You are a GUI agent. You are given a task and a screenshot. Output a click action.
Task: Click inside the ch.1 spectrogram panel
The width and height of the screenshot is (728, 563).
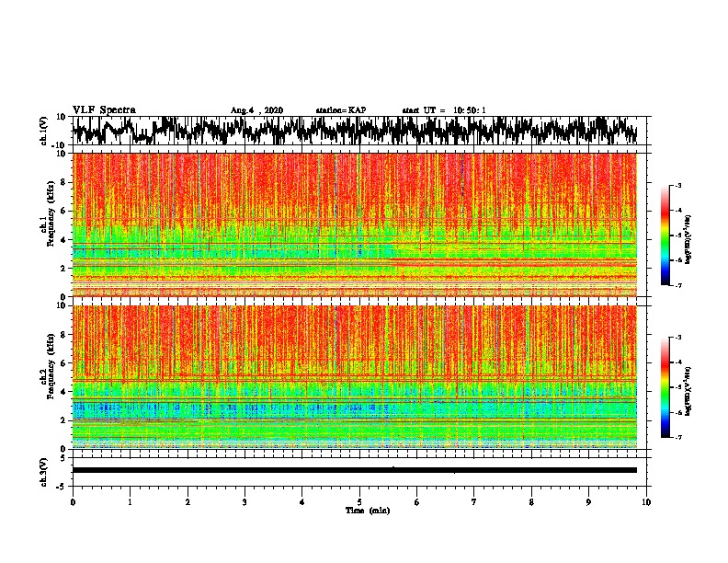355,224
